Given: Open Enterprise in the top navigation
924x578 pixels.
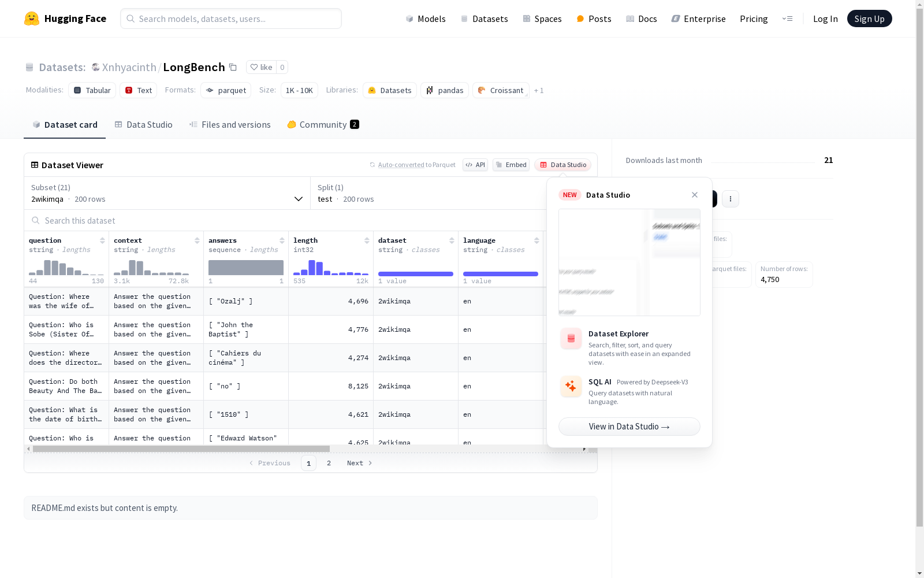Looking at the screenshot, I should pos(698,18).
